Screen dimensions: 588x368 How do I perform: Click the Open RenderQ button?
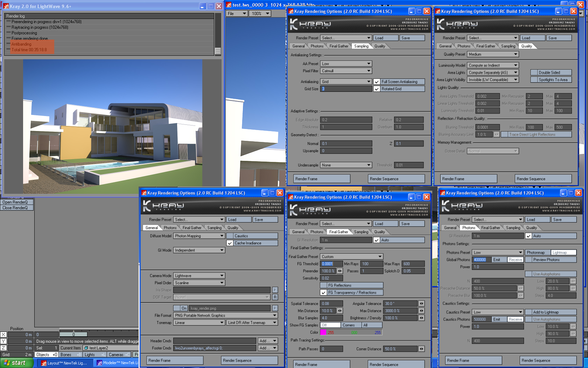point(15,202)
